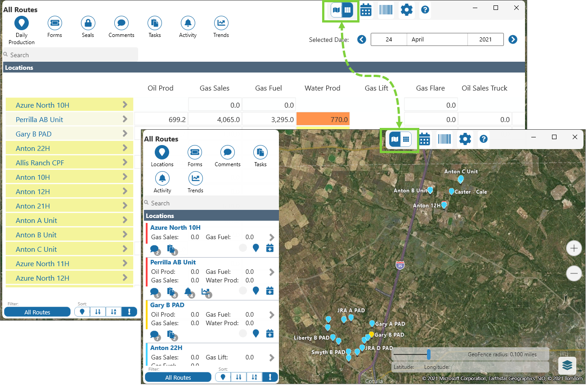Click the bell alerts icon on Perrilla AB Unit card

click(189, 292)
